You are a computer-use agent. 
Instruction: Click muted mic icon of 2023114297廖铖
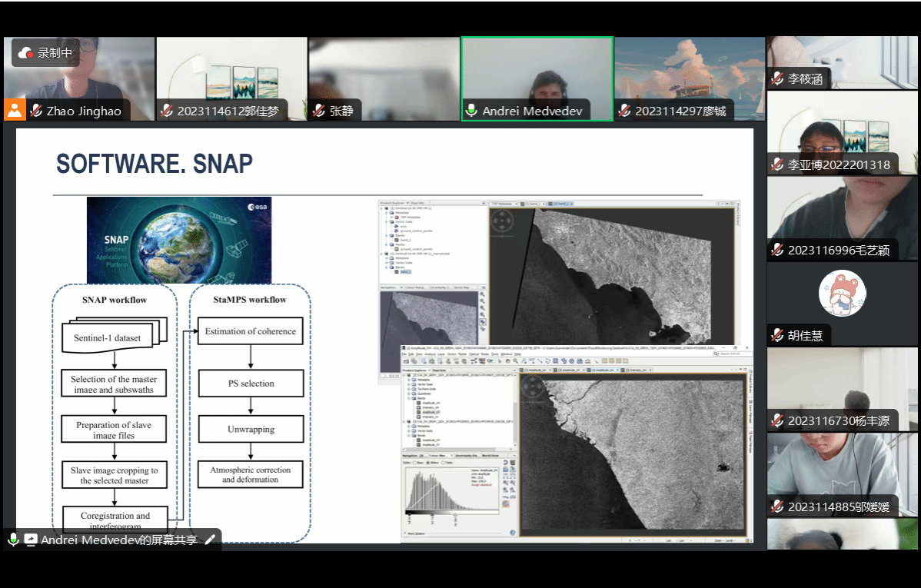pyautogui.click(x=624, y=111)
